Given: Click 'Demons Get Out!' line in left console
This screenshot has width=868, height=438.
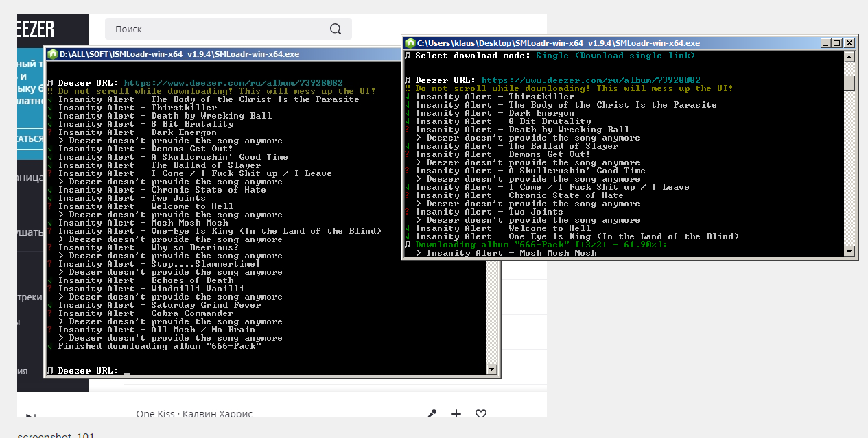Looking at the screenshot, I should pos(146,149).
